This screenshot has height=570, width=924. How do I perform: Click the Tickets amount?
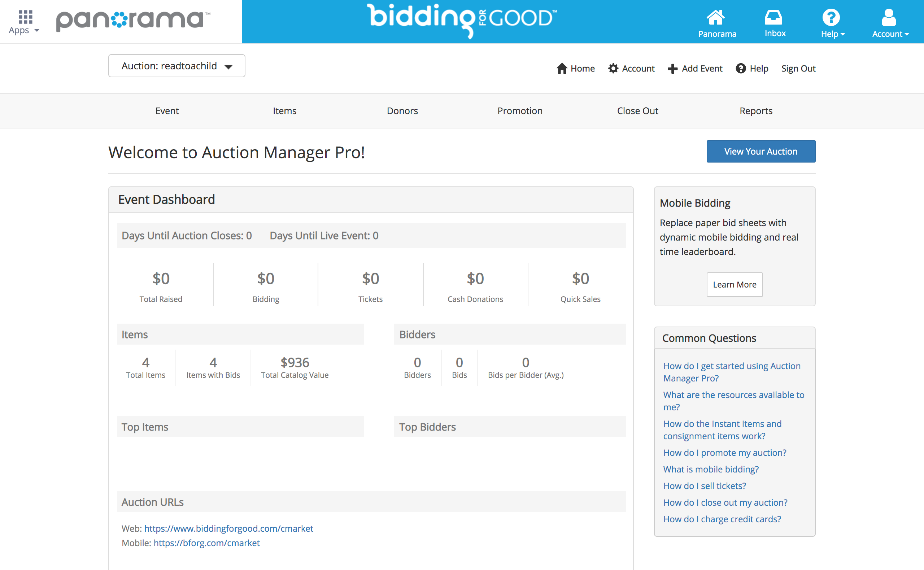click(370, 278)
